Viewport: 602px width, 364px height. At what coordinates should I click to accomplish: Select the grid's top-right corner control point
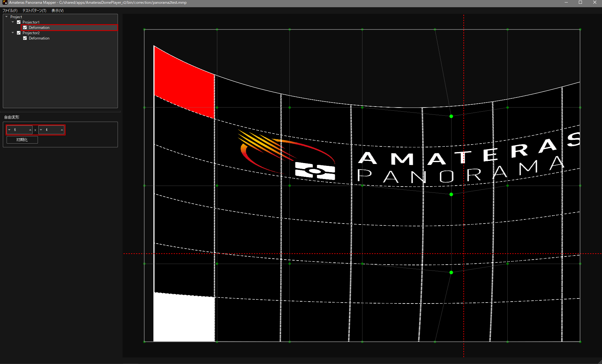580,29
